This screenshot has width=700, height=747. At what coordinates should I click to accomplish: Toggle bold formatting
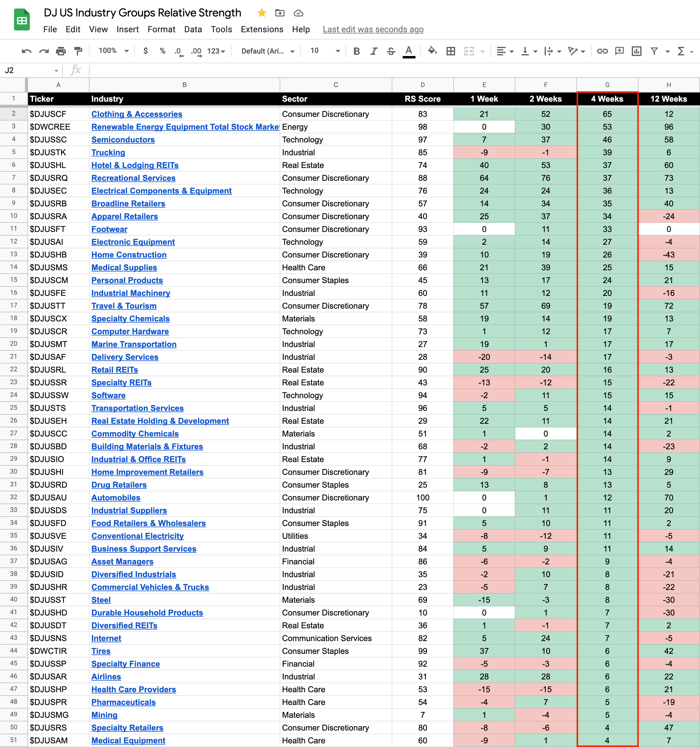coord(356,51)
